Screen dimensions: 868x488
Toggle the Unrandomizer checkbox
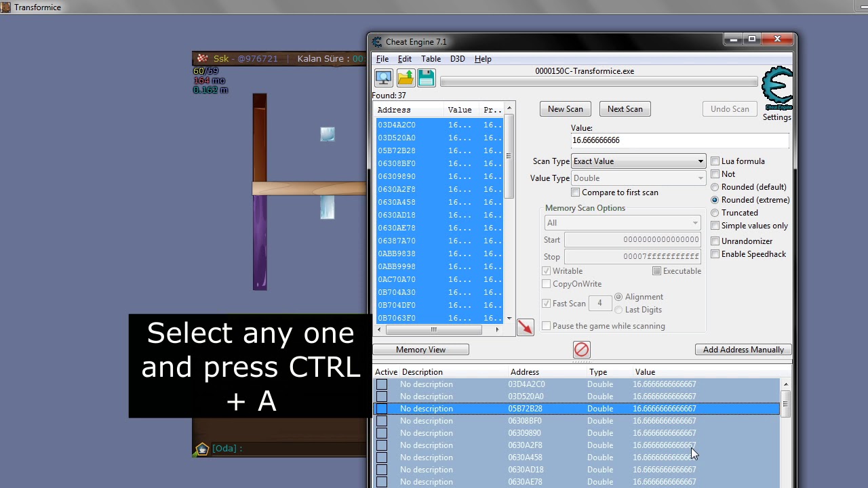click(715, 241)
